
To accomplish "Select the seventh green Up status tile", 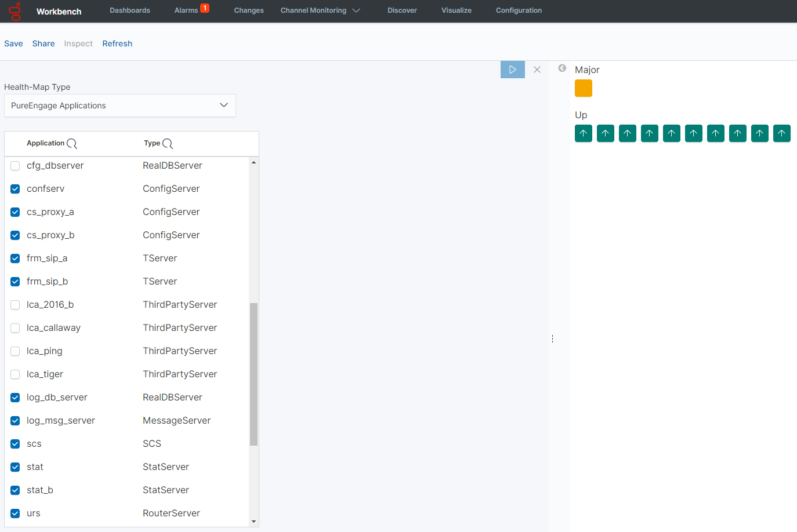I will pyautogui.click(x=716, y=133).
